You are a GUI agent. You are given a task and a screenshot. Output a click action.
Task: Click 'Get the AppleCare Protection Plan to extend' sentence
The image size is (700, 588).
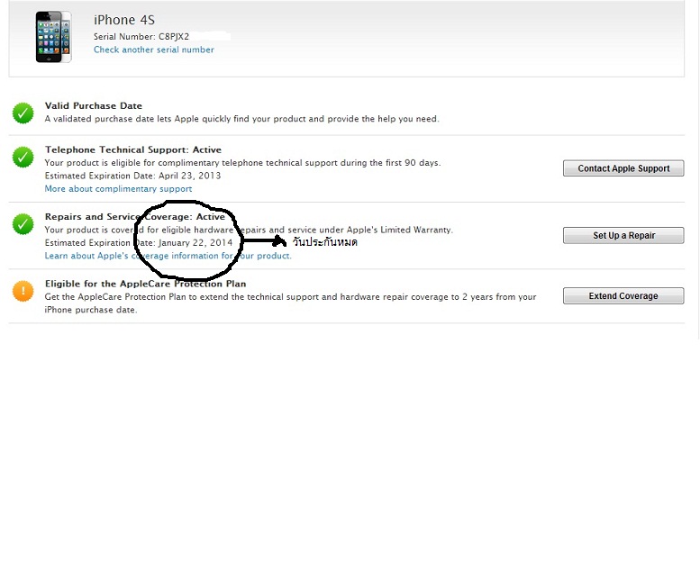click(x=290, y=303)
